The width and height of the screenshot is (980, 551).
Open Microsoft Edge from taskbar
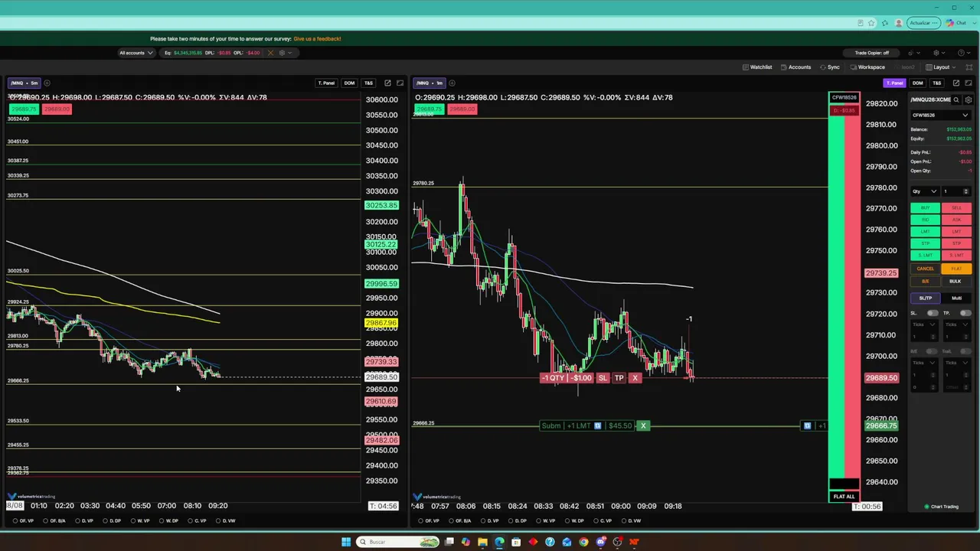point(499,542)
